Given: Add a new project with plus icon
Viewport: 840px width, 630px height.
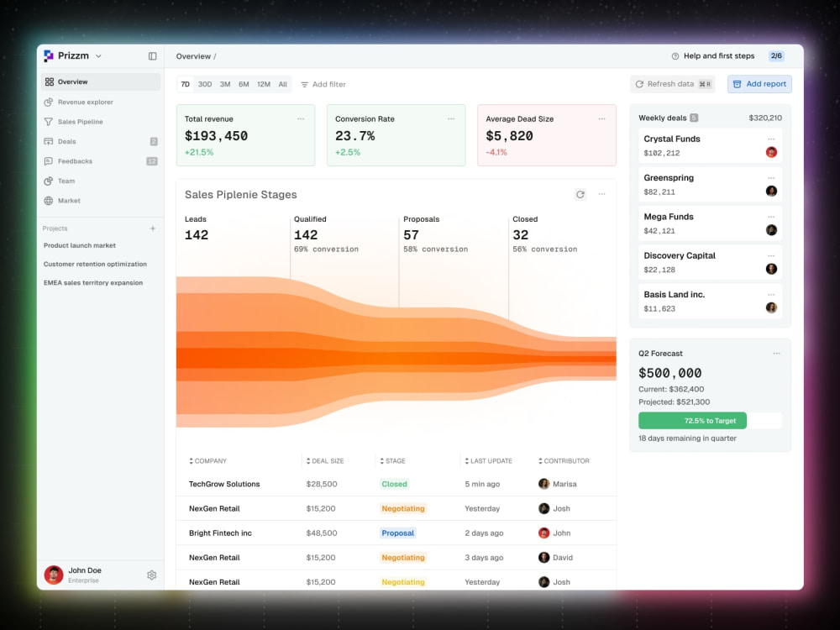Looking at the screenshot, I should 153,228.
